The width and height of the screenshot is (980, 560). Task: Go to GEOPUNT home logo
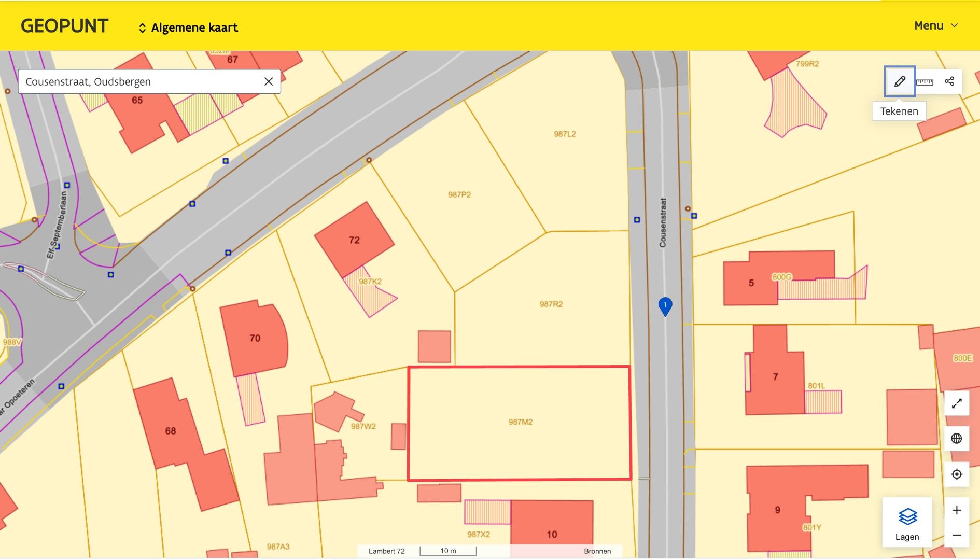(65, 26)
